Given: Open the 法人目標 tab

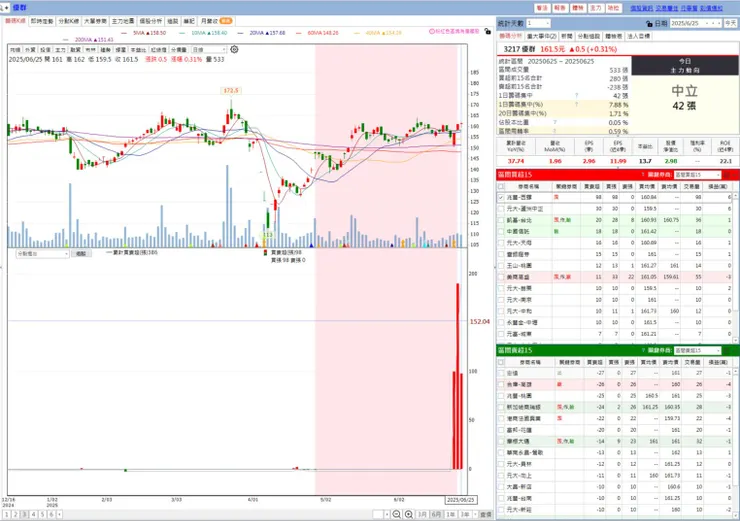Looking at the screenshot, I should (x=638, y=36).
